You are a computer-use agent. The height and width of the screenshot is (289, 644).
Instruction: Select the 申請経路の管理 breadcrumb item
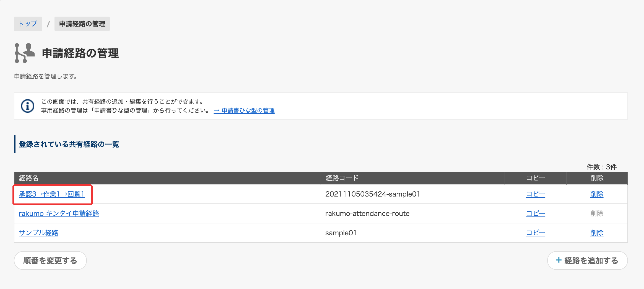point(82,24)
